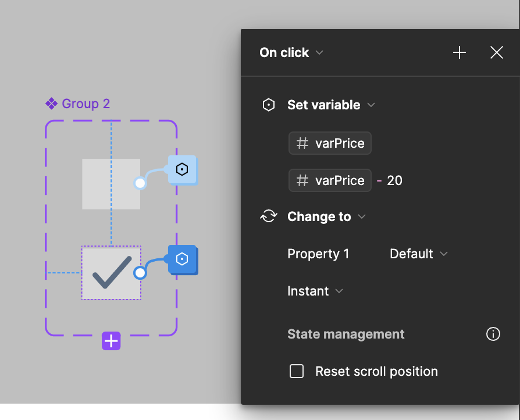Open the Instant animation dropdown

[315, 291]
